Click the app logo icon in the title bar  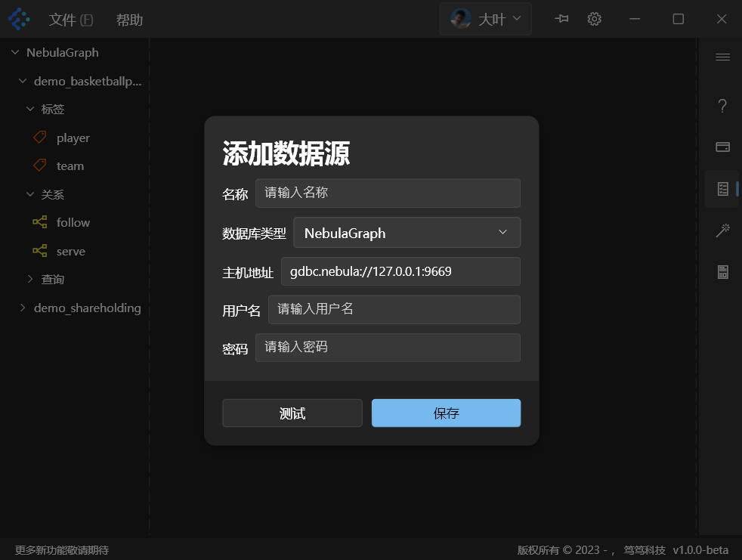pyautogui.click(x=19, y=19)
